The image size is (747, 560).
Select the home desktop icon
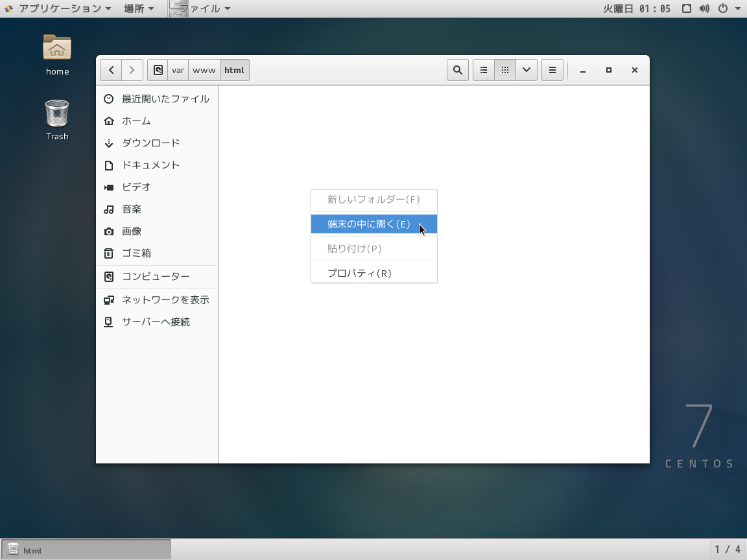[x=57, y=54]
